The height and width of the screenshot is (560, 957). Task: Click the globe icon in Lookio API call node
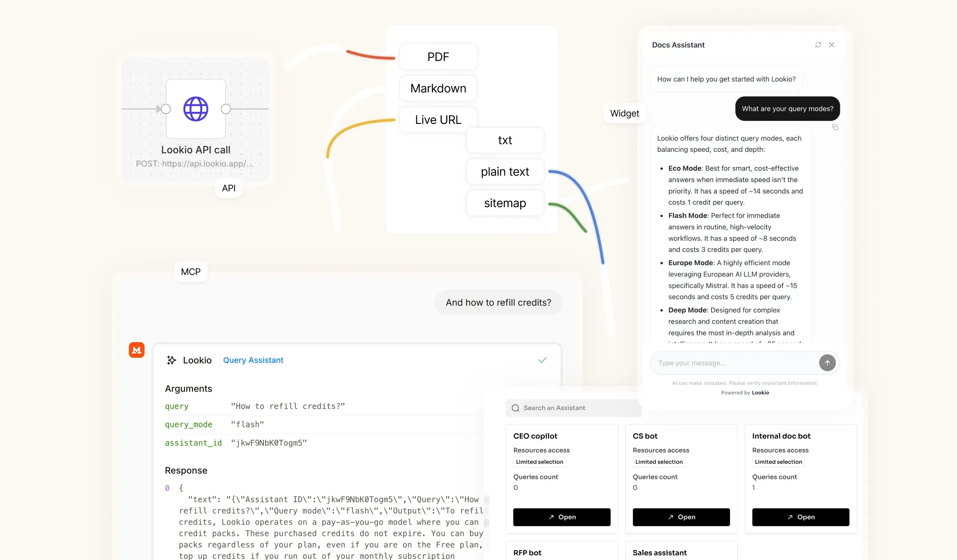196,109
